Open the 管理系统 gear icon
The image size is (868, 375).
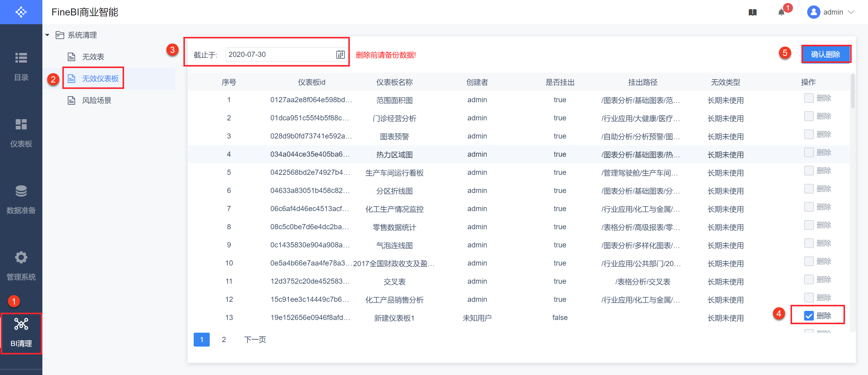[21, 258]
